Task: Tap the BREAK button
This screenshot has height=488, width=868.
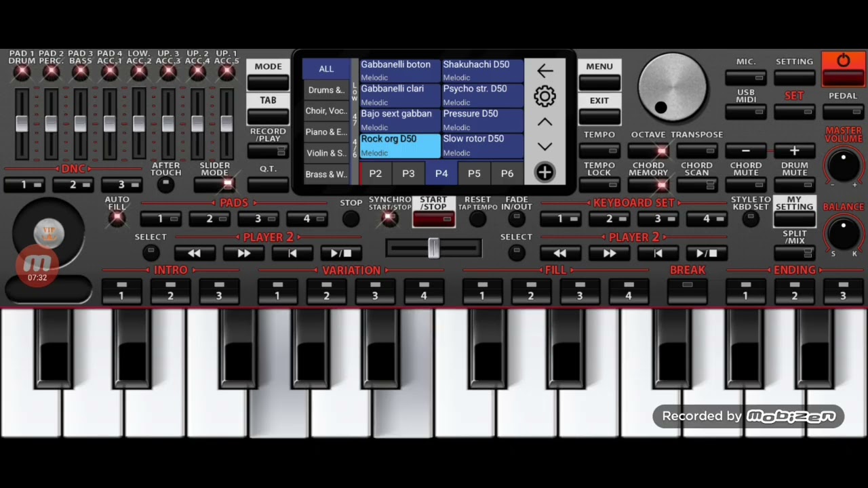Action: pos(688,290)
